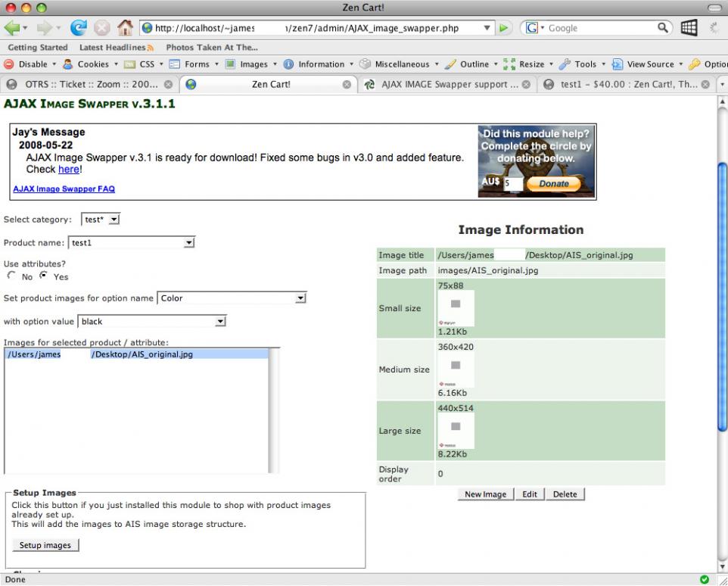This screenshot has width=728, height=586.
Task: Open the Outline developer menu
Action: [x=471, y=64]
